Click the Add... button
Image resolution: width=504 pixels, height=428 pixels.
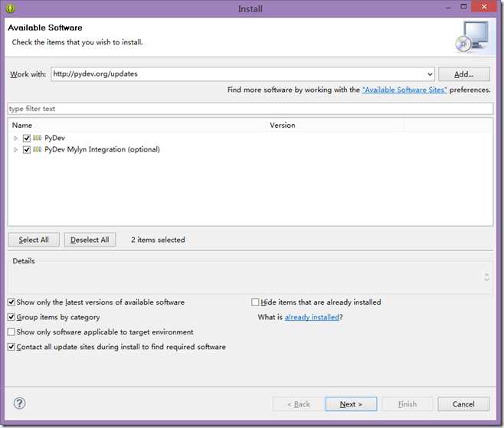464,74
